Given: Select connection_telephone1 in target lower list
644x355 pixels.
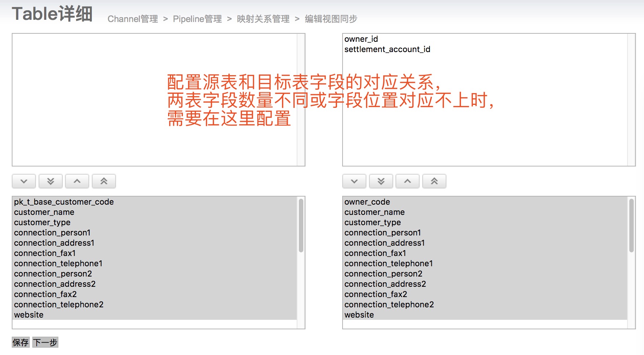Looking at the screenshot, I should (x=485, y=263).
